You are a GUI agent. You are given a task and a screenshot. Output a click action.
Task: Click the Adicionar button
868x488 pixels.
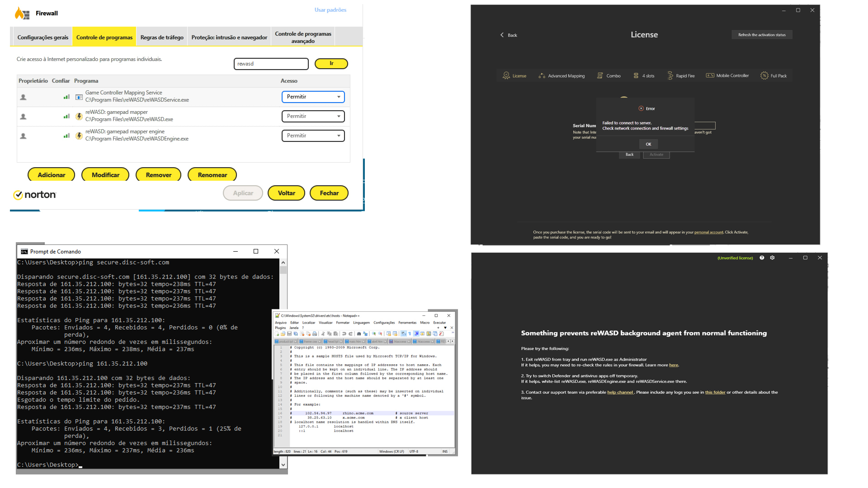click(x=52, y=175)
